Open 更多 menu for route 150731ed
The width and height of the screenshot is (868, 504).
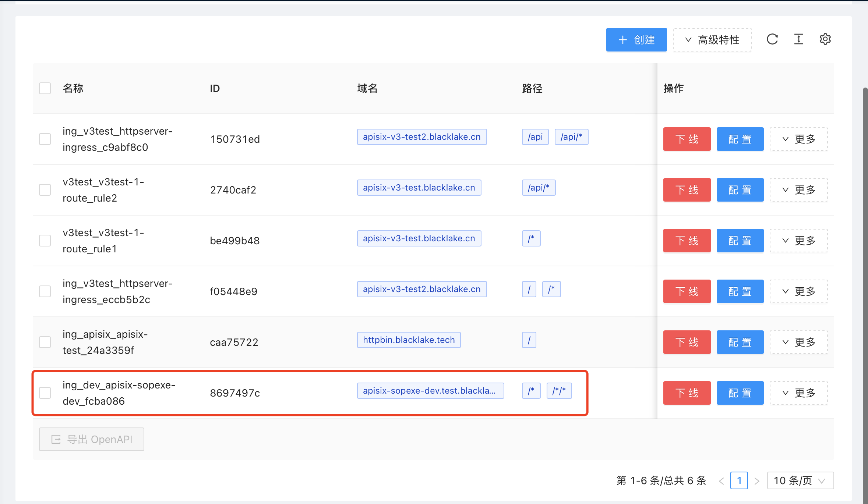pos(798,139)
